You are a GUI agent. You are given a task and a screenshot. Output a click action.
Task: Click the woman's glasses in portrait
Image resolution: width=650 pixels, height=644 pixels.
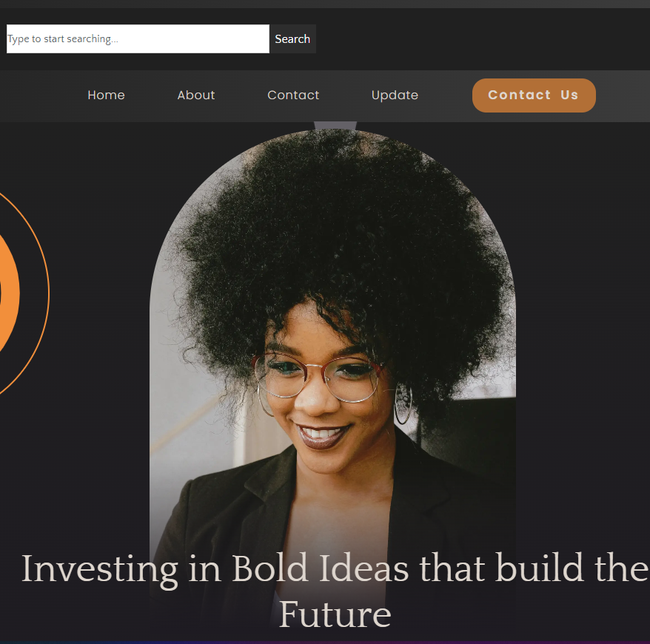pyautogui.click(x=318, y=377)
